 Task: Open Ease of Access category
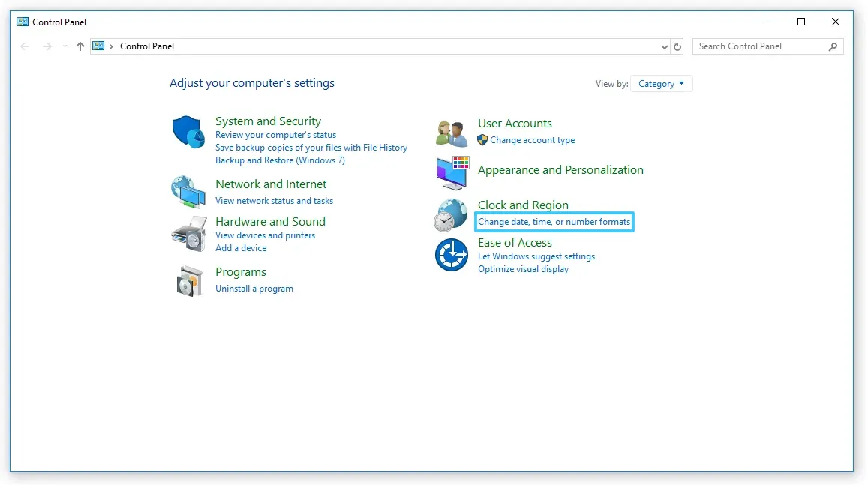515,243
